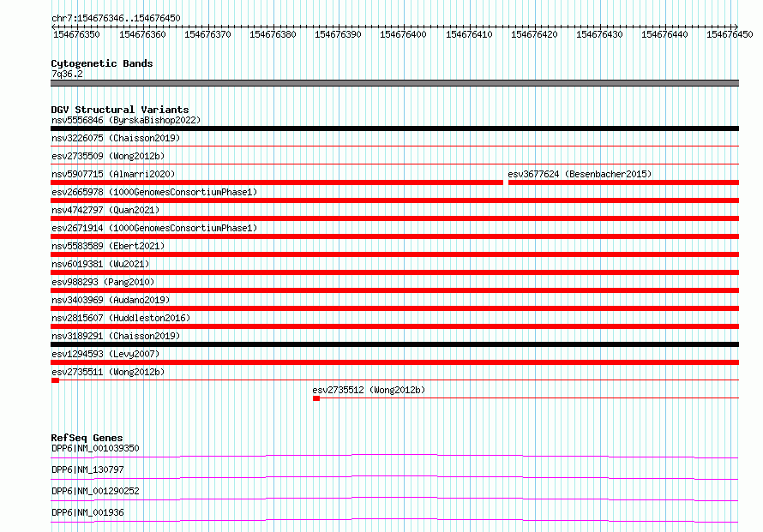Viewport: 763px width, 532px height.
Task: Click the DGV Structural Variants track title
Action: coord(120,110)
